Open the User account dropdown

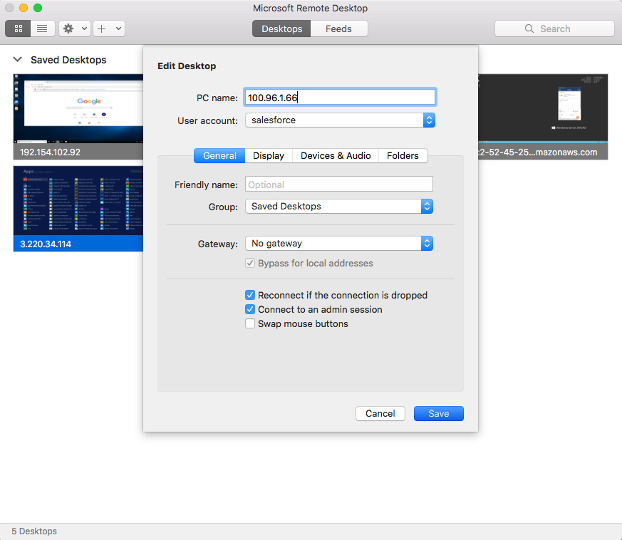(428, 120)
